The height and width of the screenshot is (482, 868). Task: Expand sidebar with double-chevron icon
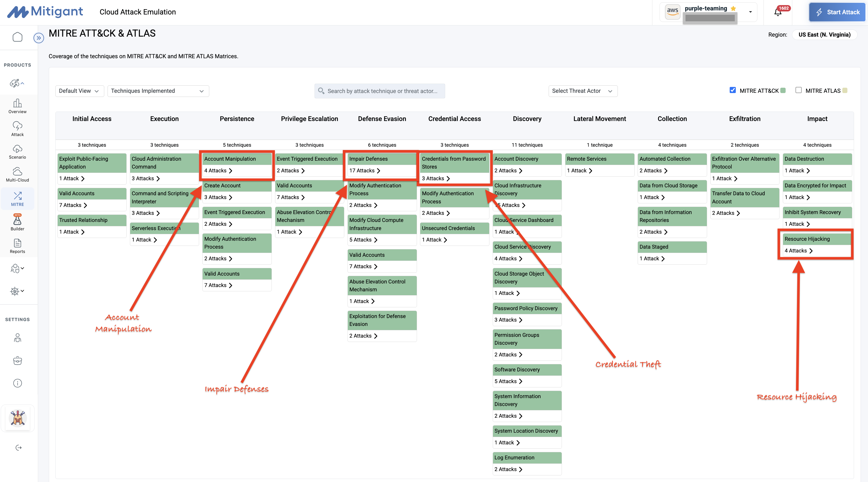point(39,38)
